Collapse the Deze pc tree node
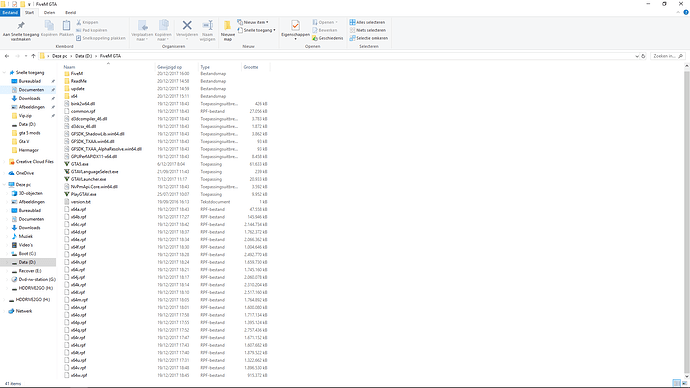Screen dimensions: 690x388 coord(4,185)
